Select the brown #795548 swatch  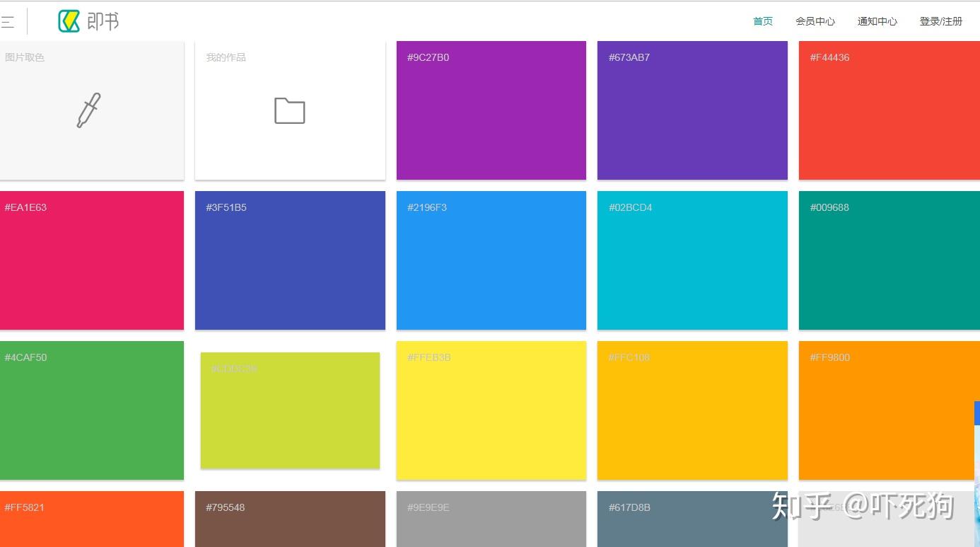coord(290,519)
